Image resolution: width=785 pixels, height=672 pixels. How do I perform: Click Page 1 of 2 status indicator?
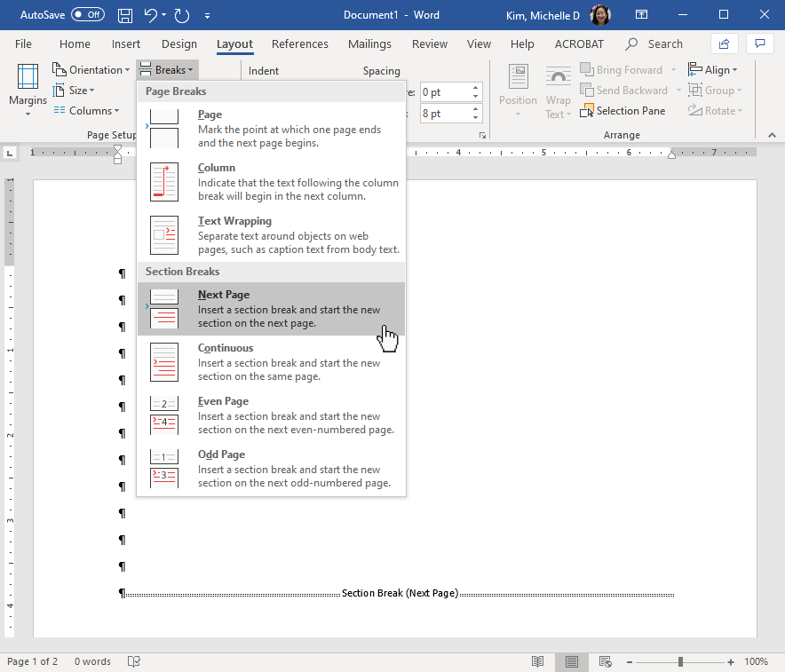pyautogui.click(x=33, y=661)
